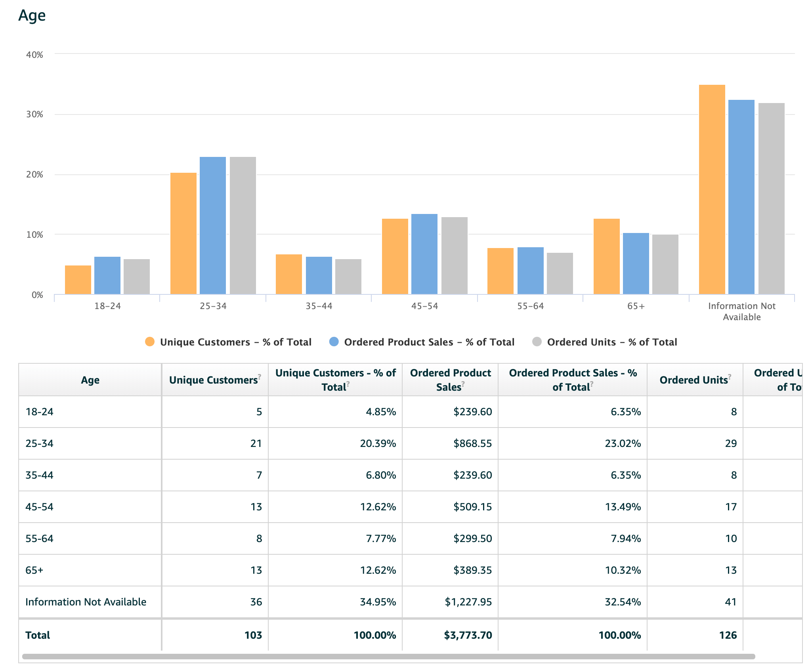Toggle Ordered Units legend series
This screenshot has height=672, width=810.
(611, 342)
